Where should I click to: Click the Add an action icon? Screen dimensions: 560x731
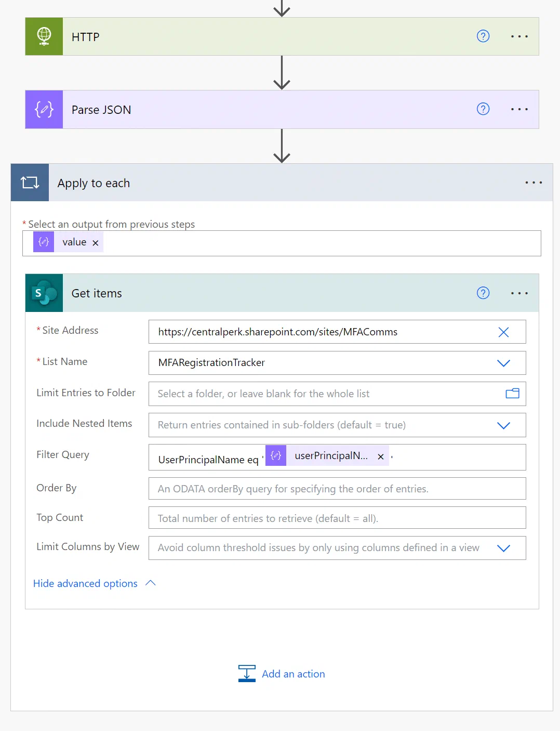point(247,673)
